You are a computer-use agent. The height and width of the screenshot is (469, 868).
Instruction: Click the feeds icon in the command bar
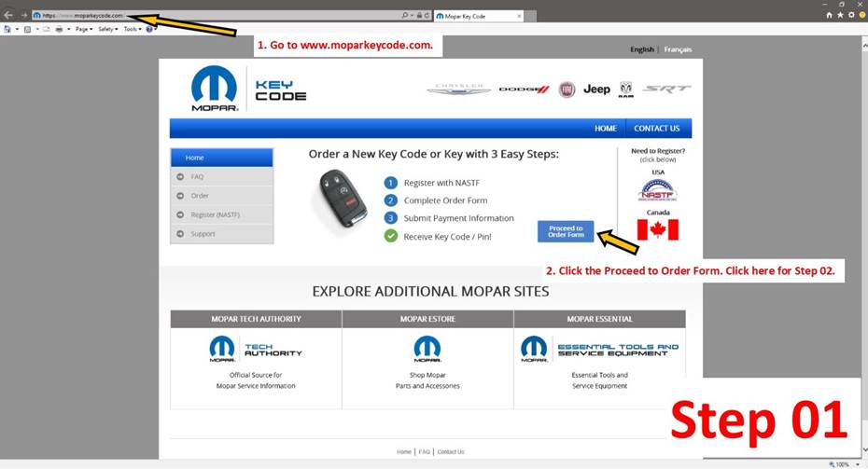coord(27,29)
